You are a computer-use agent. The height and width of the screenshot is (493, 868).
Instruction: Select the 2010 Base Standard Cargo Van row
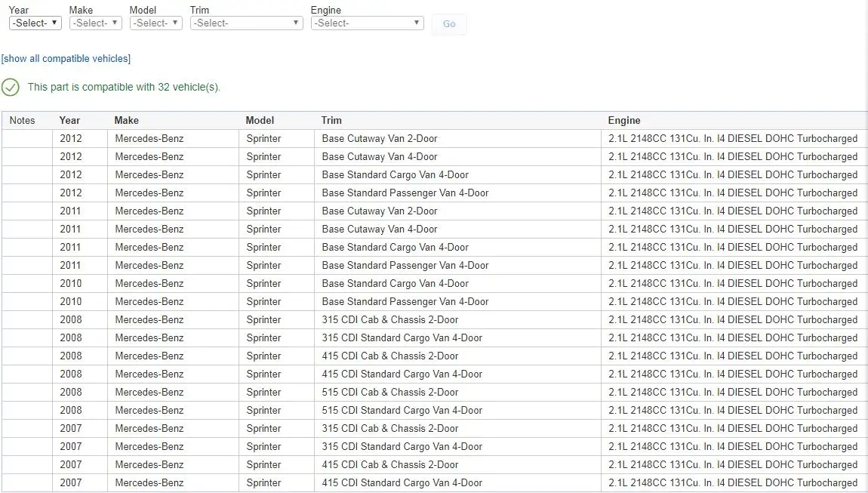tap(435, 284)
